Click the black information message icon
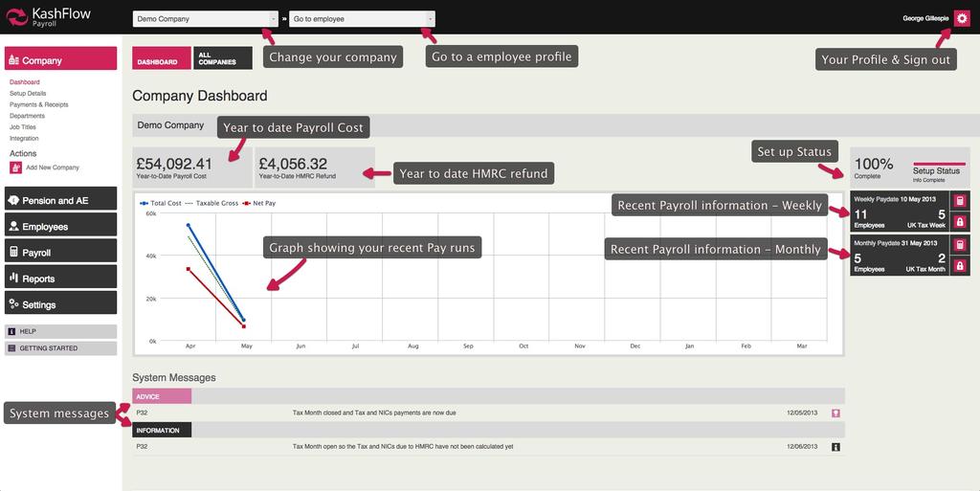This screenshot has height=491, width=980. pyautogui.click(x=835, y=447)
